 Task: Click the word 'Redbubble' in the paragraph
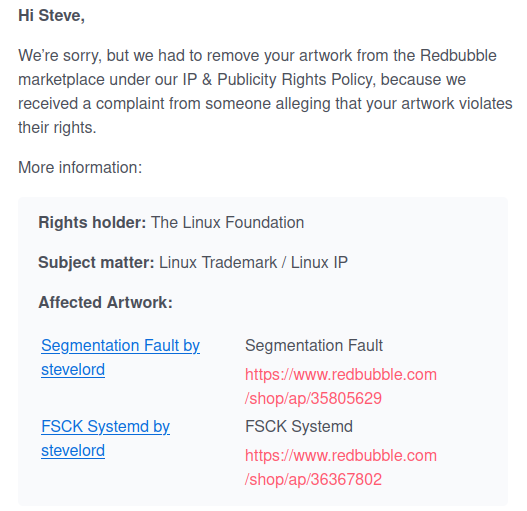458,55
